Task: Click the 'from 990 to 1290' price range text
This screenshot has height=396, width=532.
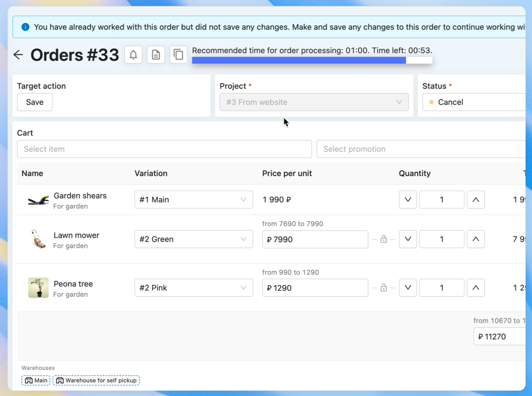Action: [291, 272]
